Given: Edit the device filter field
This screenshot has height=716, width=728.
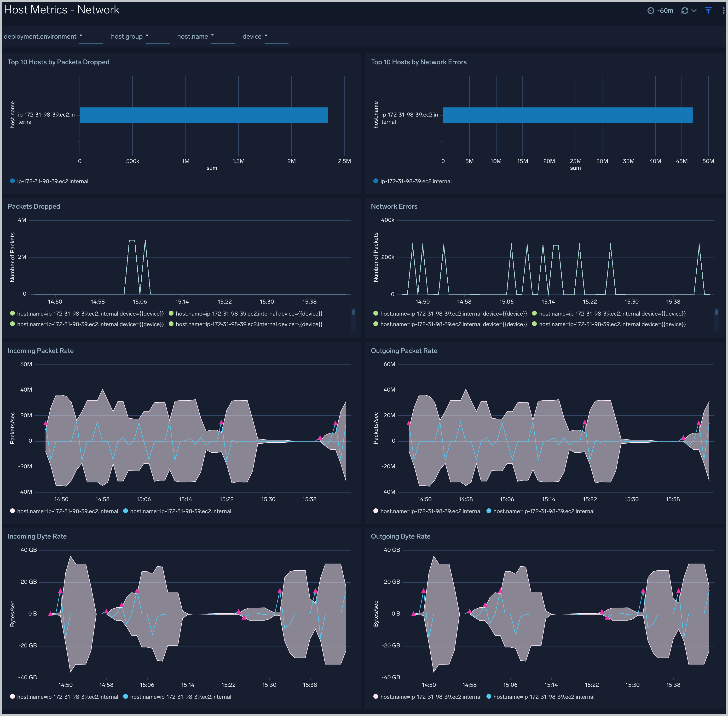Looking at the screenshot, I should (276, 37).
